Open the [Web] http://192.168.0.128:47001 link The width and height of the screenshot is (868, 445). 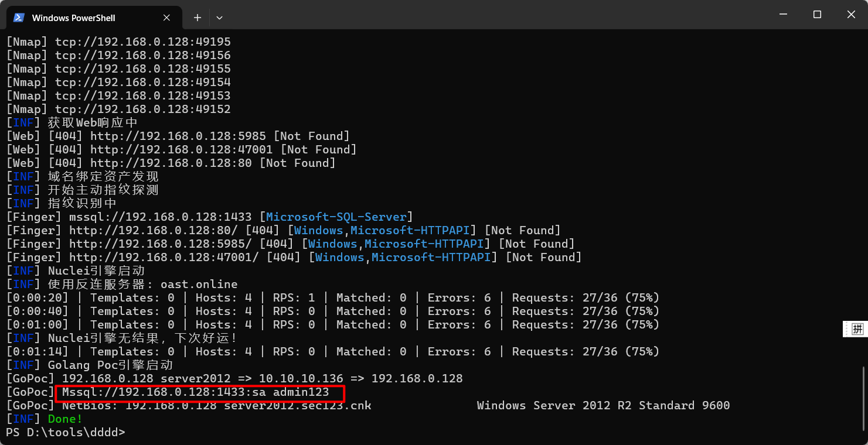(181, 150)
